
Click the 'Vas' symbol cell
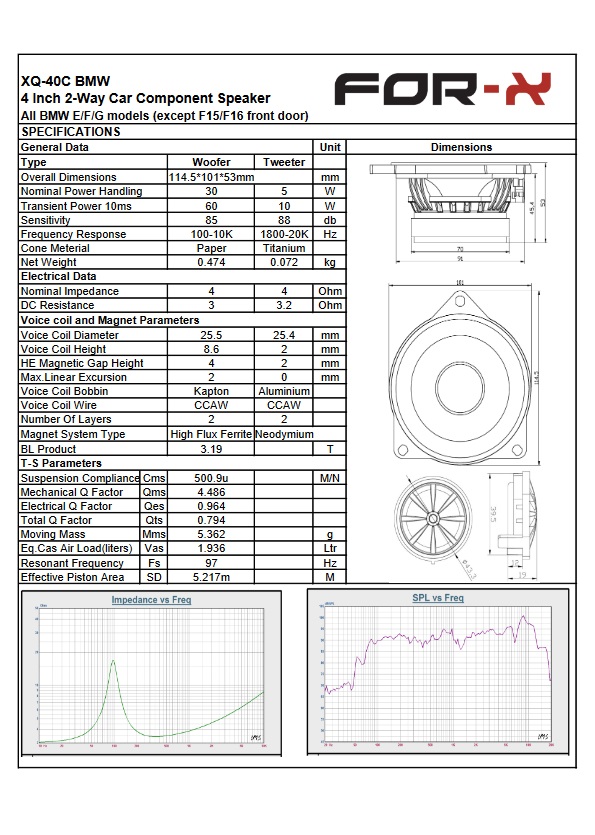point(154,548)
